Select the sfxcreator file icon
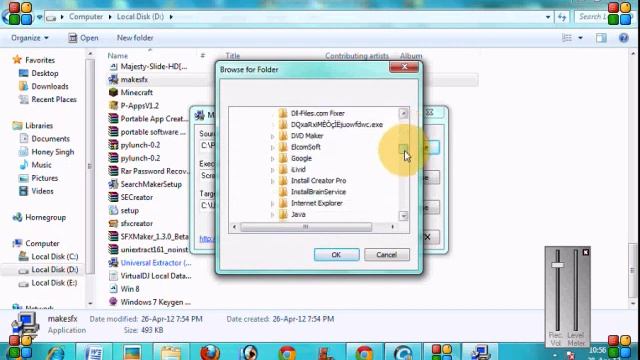 (113, 223)
